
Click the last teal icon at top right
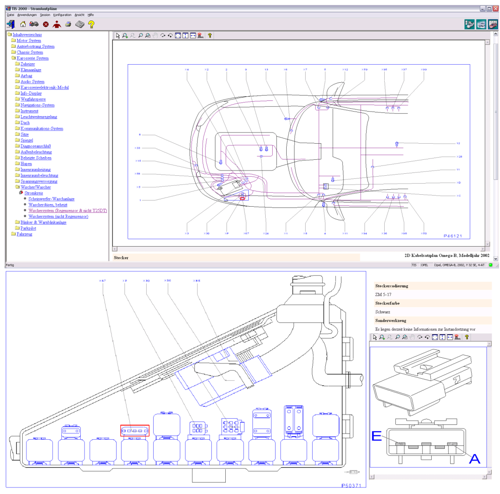[x=493, y=24]
